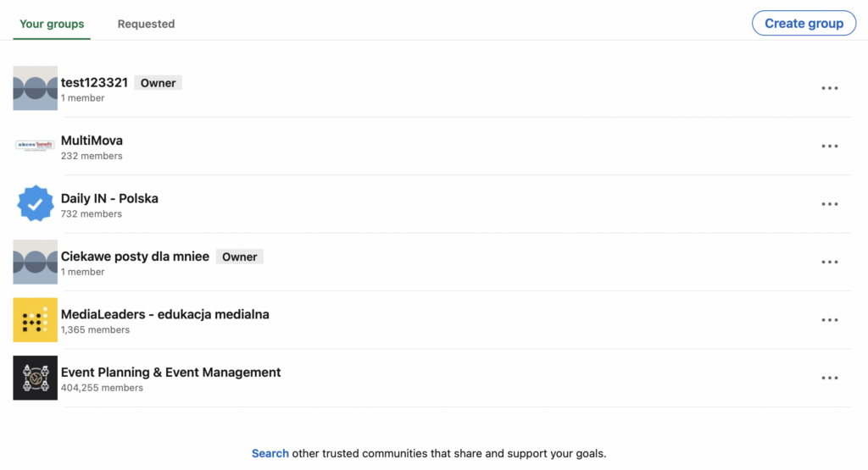868x470 pixels.
Task: Open more options for MultiMova group
Action: click(x=829, y=146)
